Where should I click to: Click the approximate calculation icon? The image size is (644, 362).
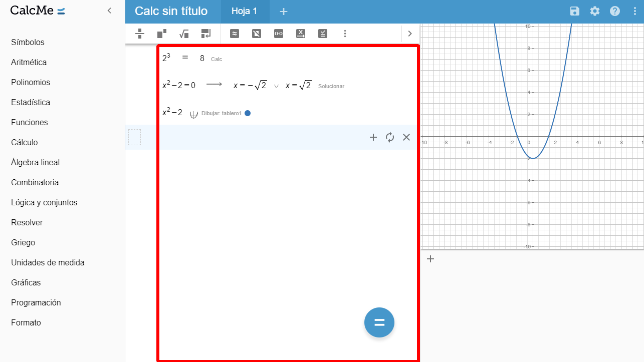[x=234, y=34]
